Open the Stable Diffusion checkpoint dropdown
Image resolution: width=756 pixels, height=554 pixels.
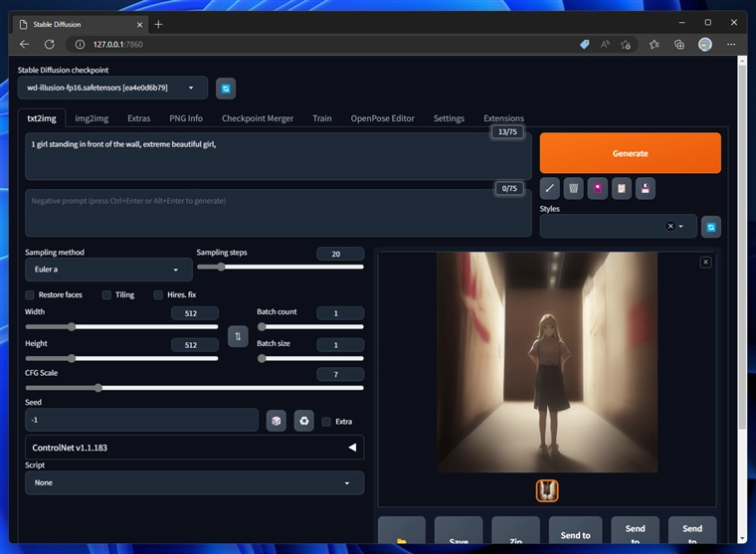pos(112,88)
